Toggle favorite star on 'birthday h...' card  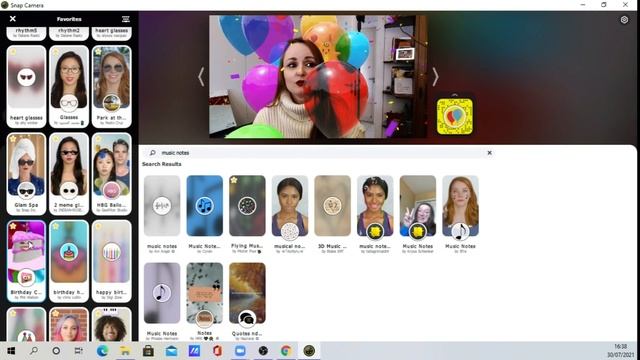tap(56, 226)
